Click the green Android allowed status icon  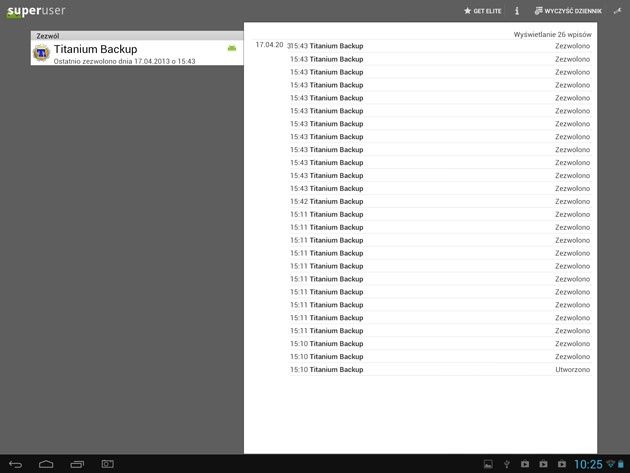click(232, 48)
